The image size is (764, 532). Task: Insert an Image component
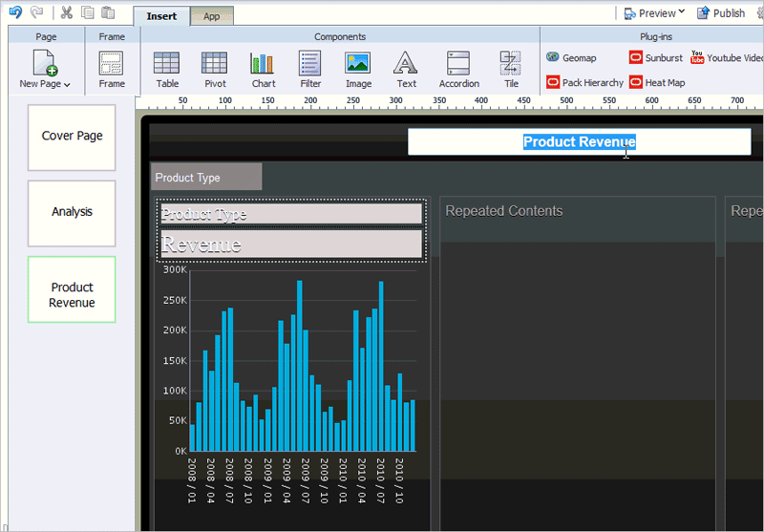click(x=358, y=70)
